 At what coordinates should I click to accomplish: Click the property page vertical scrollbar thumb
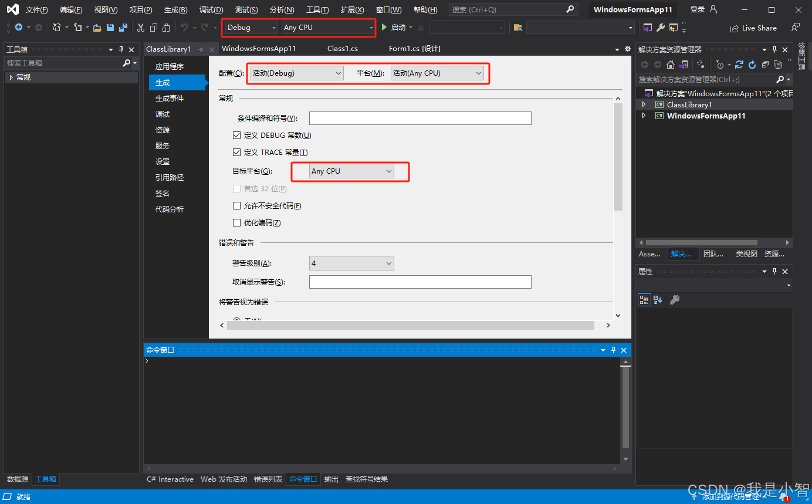click(x=618, y=158)
